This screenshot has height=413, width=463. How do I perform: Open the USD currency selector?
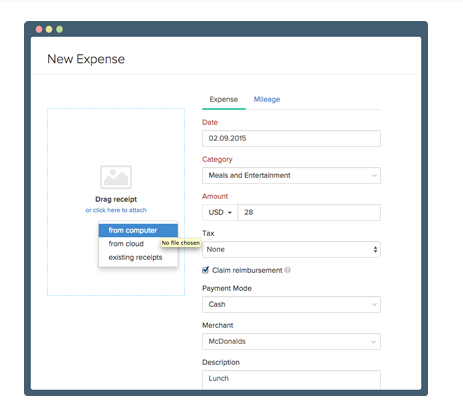[x=220, y=212]
